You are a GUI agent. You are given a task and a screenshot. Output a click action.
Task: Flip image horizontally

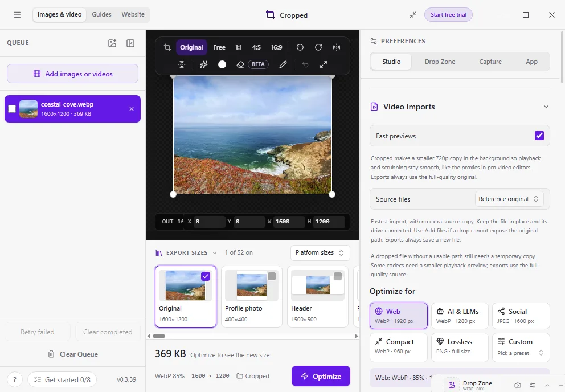point(337,47)
